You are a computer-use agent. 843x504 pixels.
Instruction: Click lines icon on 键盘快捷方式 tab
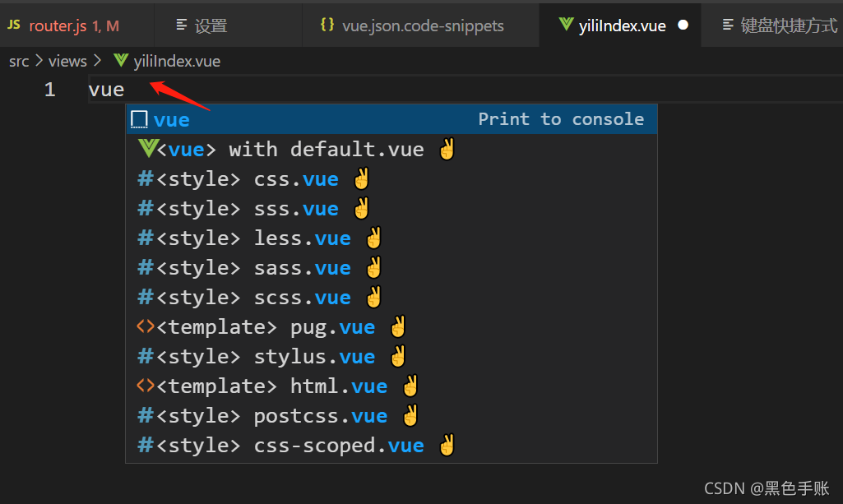coord(728,25)
